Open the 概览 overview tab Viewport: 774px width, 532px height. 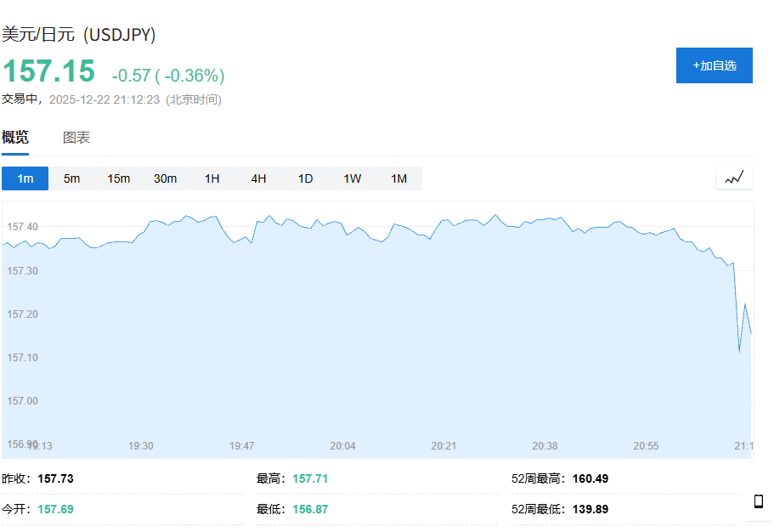pos(15,138)
